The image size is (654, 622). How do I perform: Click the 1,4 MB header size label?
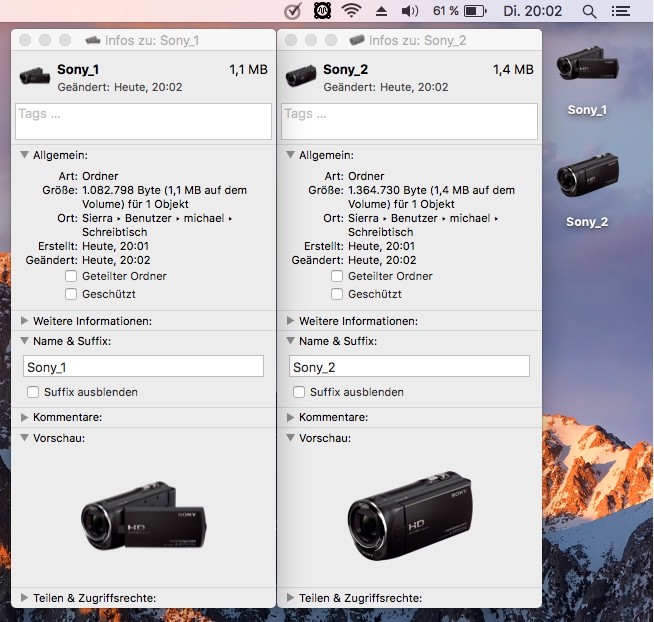pyautogui.click(x=513, y=69)
